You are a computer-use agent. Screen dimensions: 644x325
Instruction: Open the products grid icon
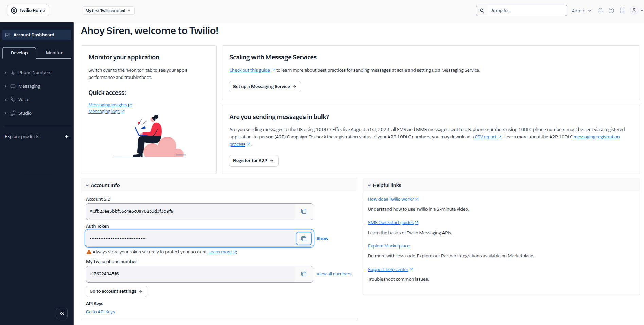(622, 11)
